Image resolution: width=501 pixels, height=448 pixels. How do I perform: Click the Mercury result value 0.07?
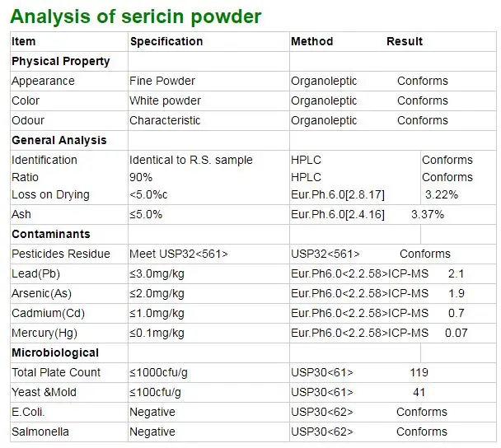[456, 333]
